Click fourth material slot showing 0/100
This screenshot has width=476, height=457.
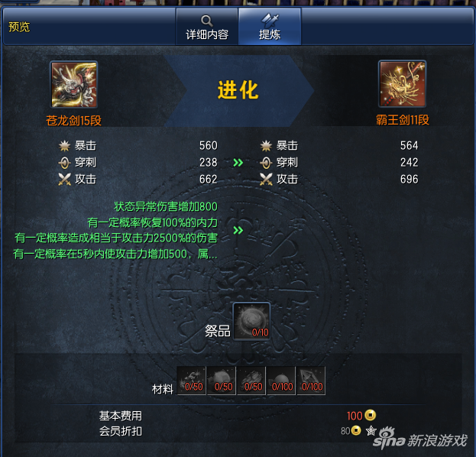(281, 381)
